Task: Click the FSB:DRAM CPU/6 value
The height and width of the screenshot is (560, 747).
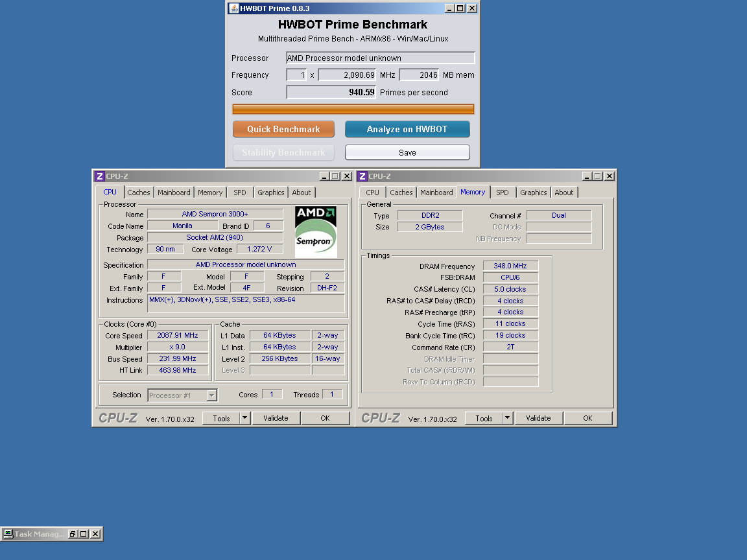Action: [x=510, y=277]
